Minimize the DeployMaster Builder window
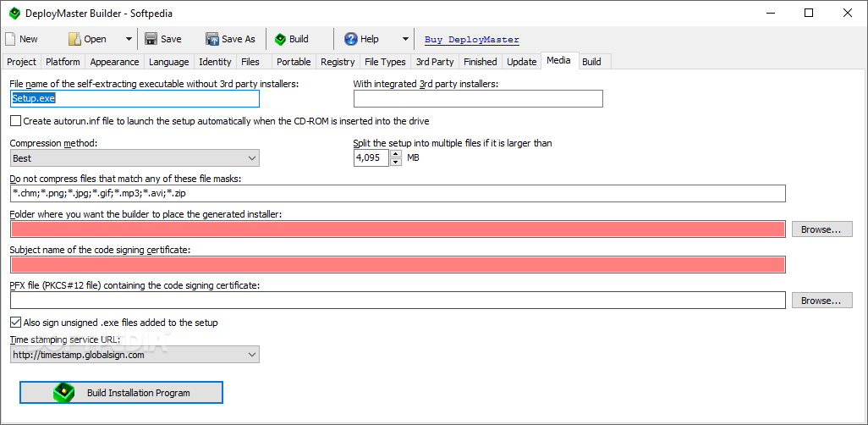Screen dimensions: 868x425 (771, 14)
